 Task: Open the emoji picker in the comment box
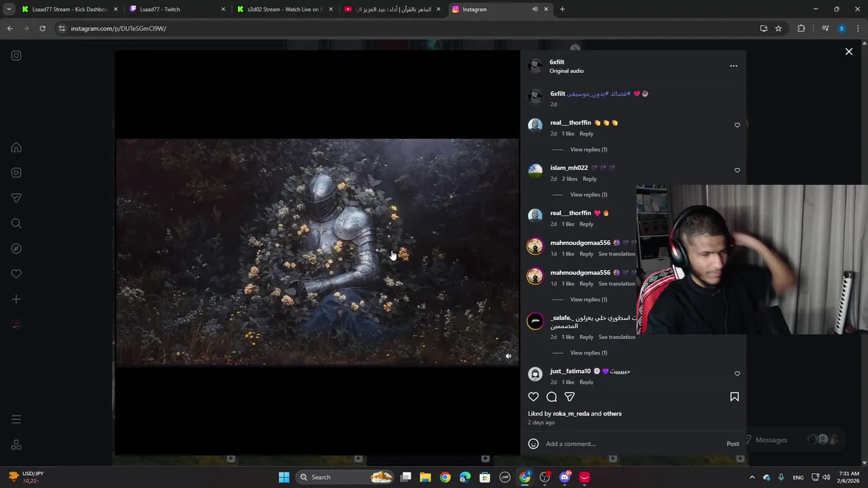point(534,444)
